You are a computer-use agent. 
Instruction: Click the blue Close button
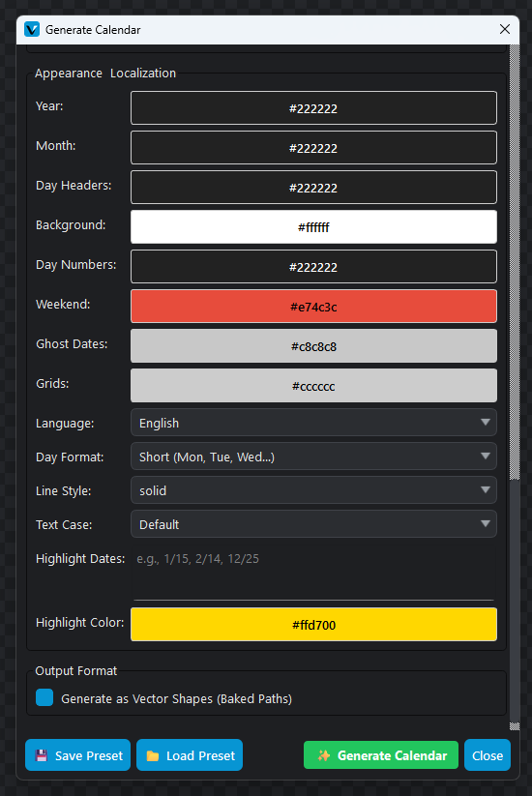coord(488,755)
